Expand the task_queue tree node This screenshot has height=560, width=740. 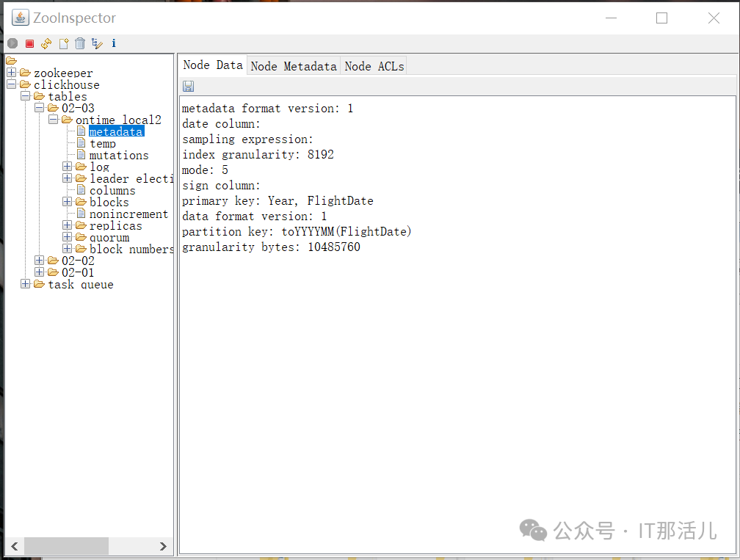[26, 284]
